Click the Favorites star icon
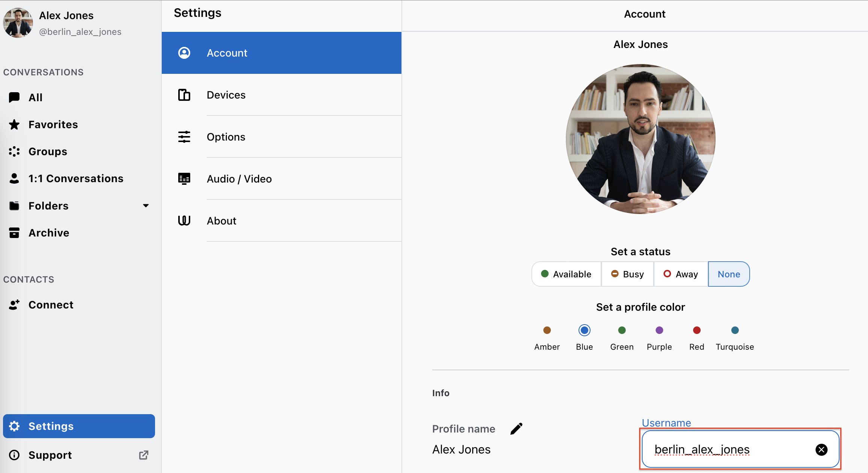Viewport: 868px width, 473px height. [14, 124]
